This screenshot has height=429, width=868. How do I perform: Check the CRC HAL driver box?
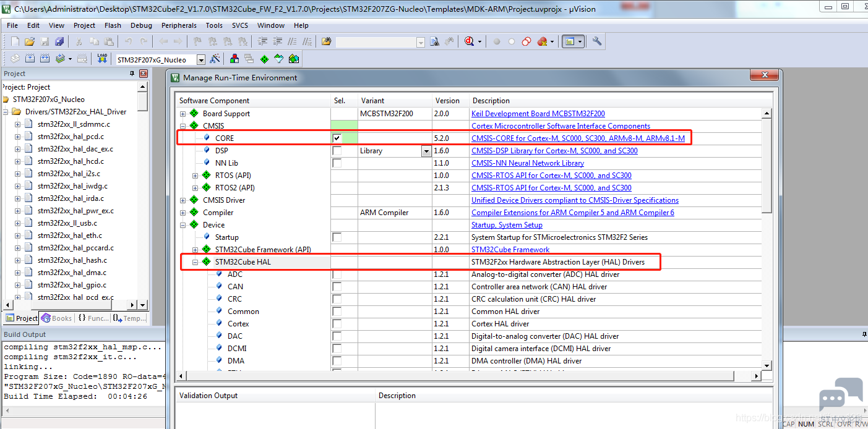click(337, 299)
